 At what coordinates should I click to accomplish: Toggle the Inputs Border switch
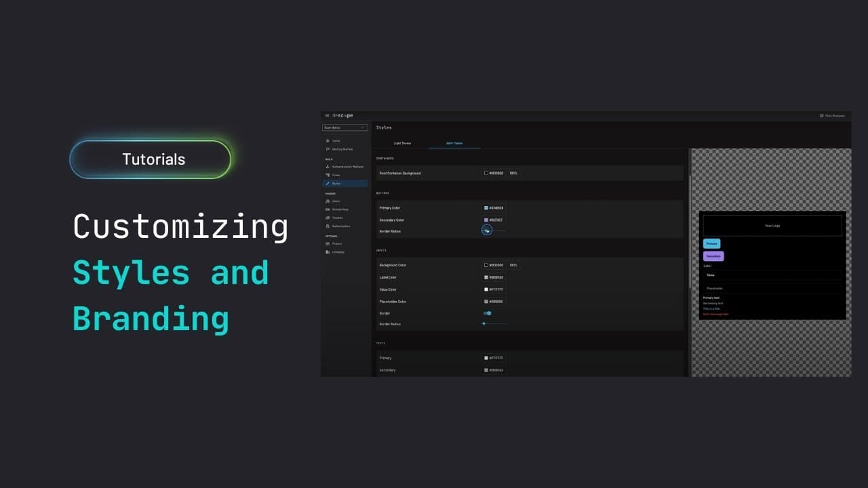487,313
